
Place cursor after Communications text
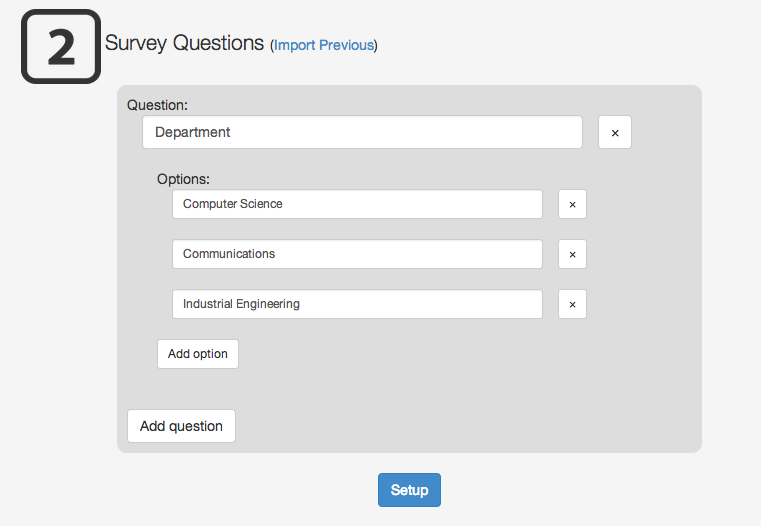pyautogui.click(x=277, y=254)
